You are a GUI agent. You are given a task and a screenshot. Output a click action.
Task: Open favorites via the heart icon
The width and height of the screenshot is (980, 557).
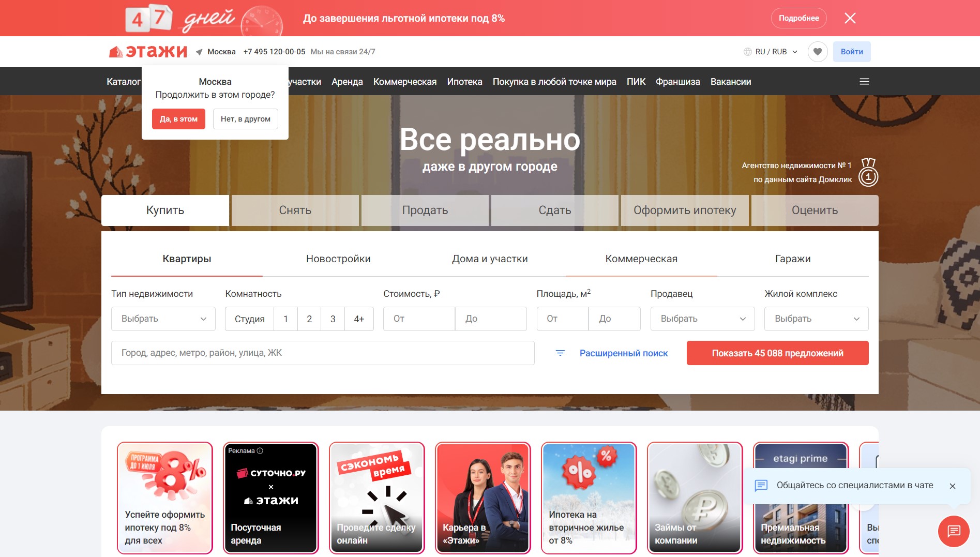[818, 52]
